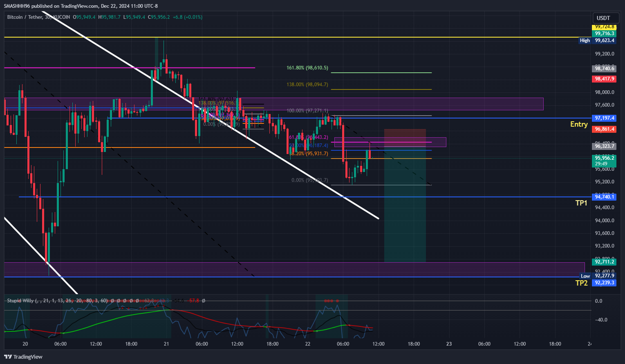
Task: Select the red 98,417.9 price label
Action: [604, 79]
